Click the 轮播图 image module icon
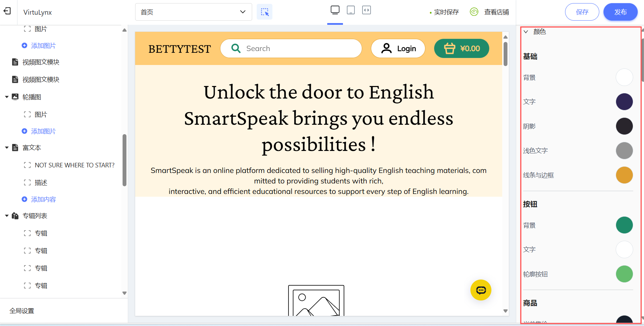 [15, 97]
